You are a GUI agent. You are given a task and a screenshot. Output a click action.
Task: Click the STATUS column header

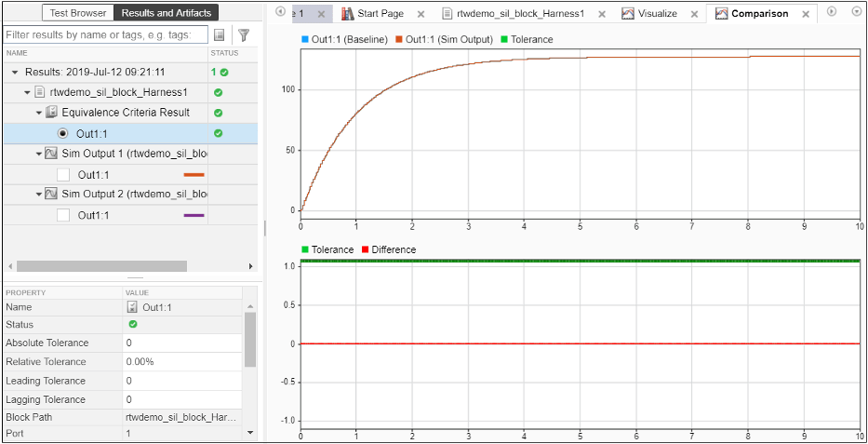224,53
